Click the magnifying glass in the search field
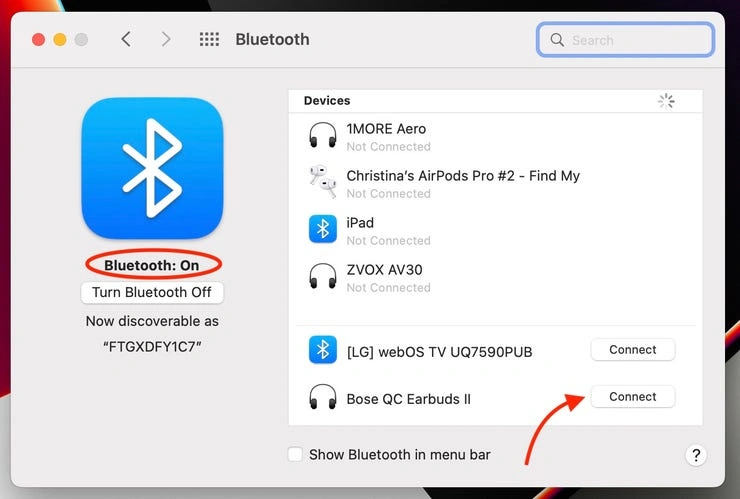Viewport: 740px width, 499px height. pos(557,40)
